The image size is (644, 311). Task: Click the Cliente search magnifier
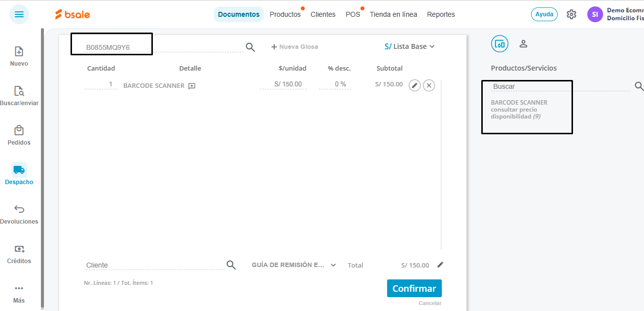231,265
